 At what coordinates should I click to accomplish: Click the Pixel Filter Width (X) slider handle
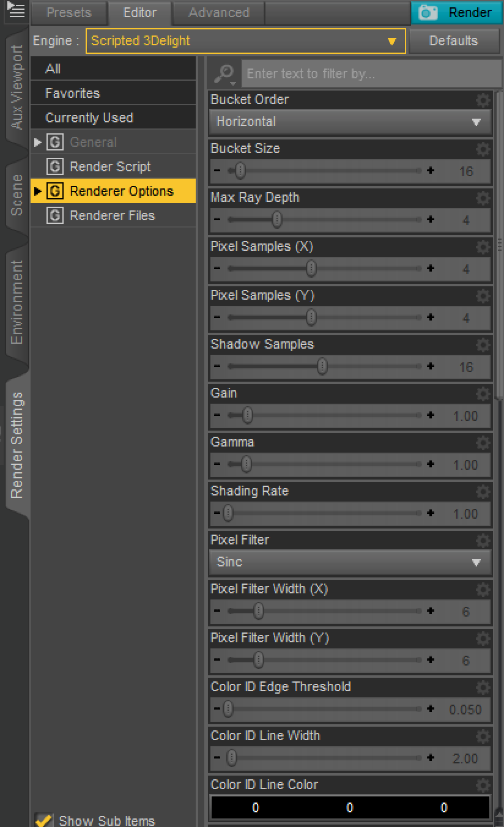[259, 611]
